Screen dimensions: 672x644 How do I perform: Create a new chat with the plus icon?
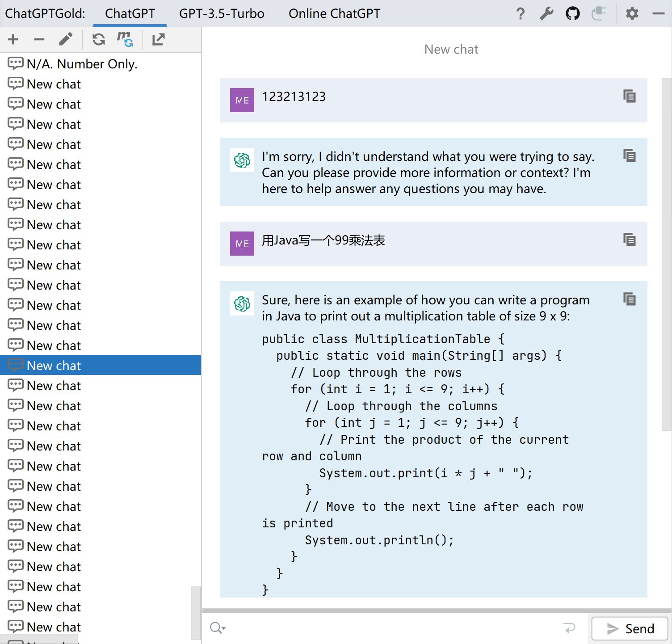(13, 39)
